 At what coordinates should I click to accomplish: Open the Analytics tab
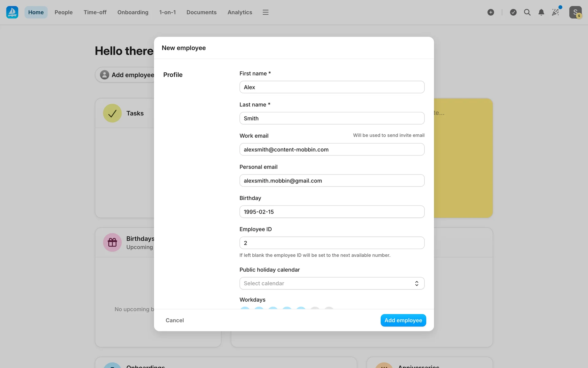240,12
